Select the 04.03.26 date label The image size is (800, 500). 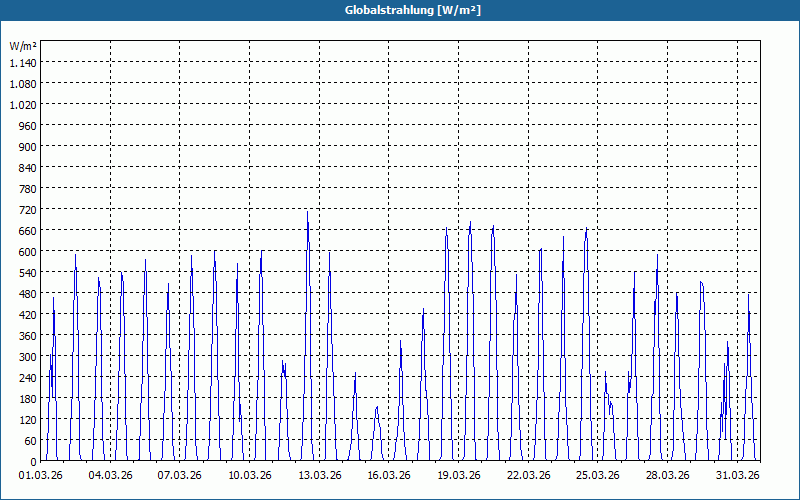coord(110,475)
